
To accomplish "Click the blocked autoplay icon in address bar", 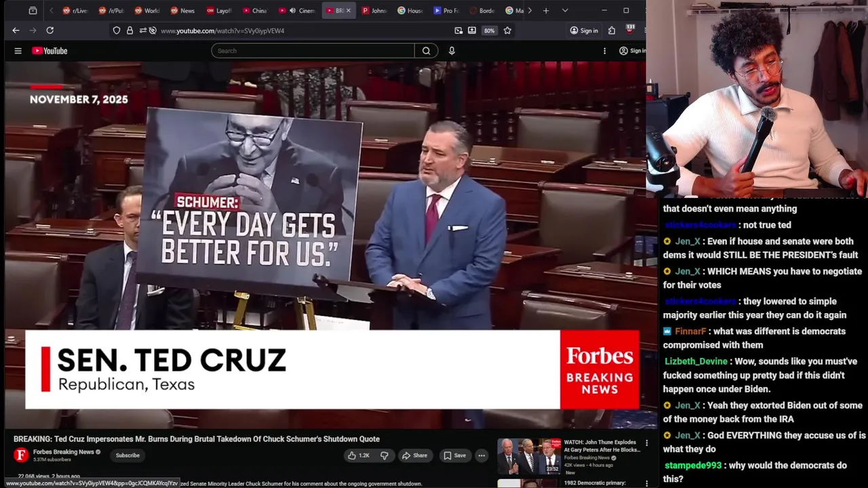I will pos(153,30).
